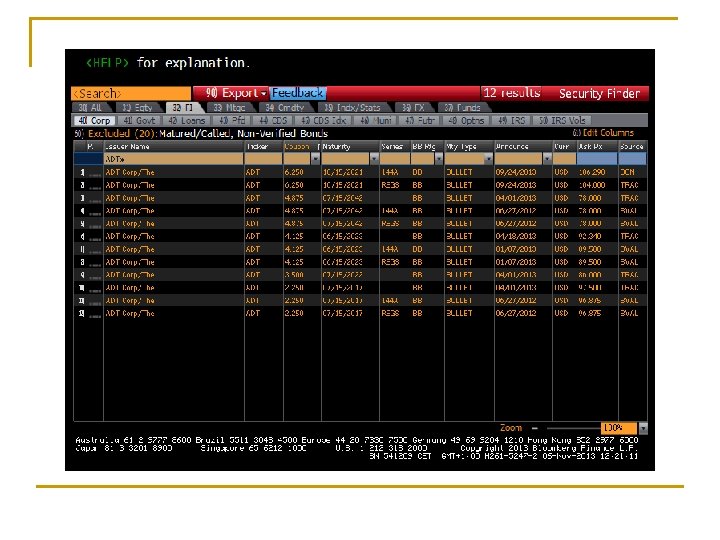Select the CDS sub-tab
The image size is (720, 540).
click(x=273, y=120)
